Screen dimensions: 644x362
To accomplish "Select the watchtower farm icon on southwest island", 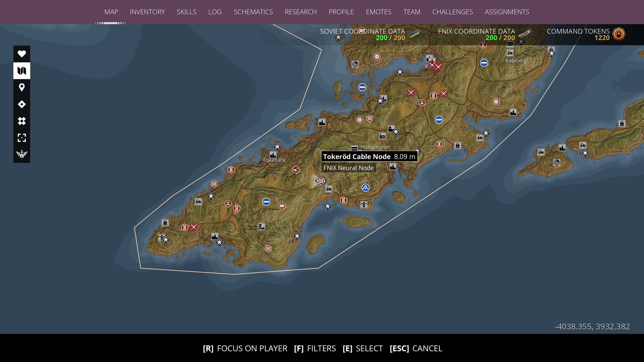I will (262, 227).
